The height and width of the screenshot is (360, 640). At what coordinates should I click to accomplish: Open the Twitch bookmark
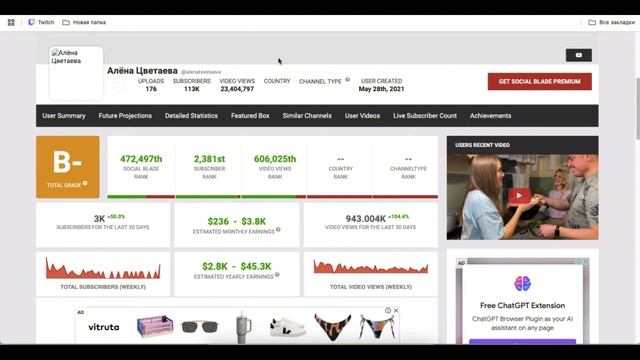(x=41, y=22)
